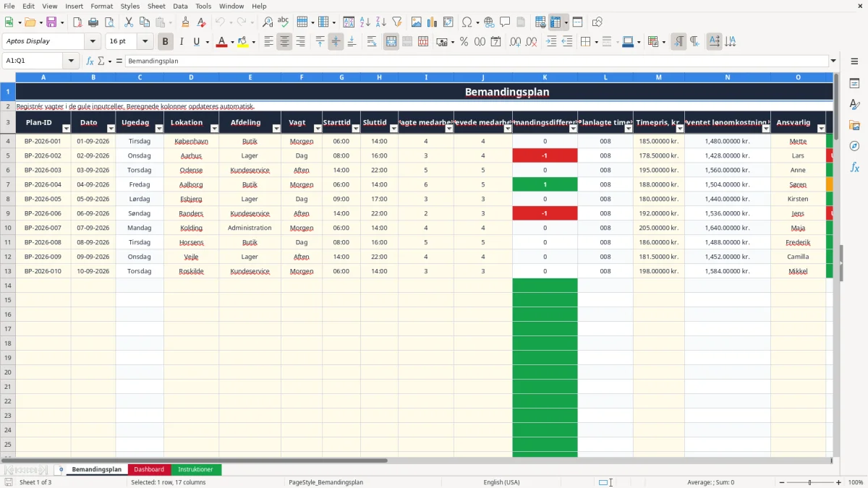The width and height of the screenshot is (868, 488).
Task: Open the Font Name dropdown
Action: coord(93,42)
